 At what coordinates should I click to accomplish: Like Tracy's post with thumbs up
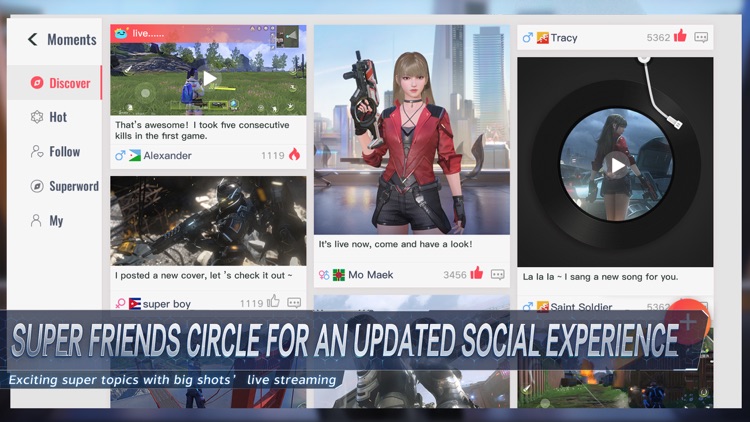coord(680,35)
